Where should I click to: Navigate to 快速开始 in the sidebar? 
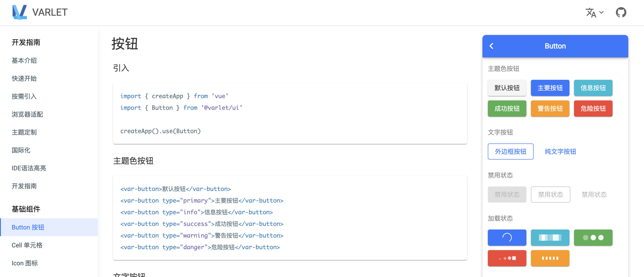point(24,78)
